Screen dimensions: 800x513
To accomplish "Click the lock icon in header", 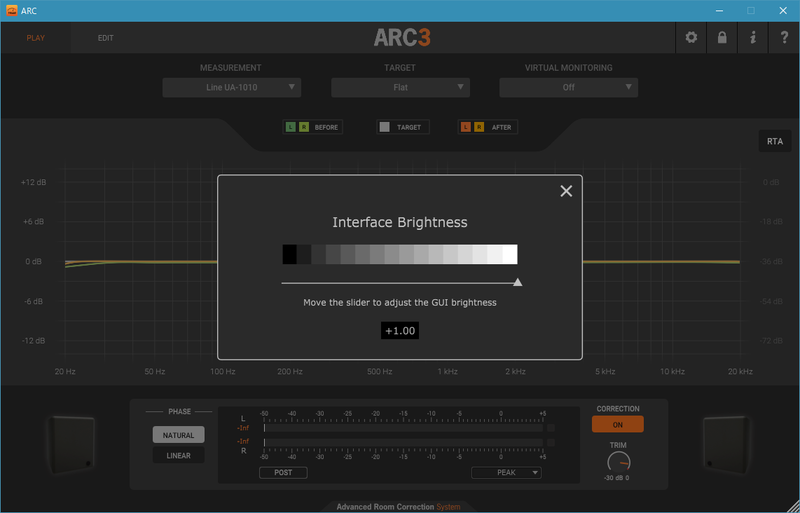I will click(x=722, y=37).
